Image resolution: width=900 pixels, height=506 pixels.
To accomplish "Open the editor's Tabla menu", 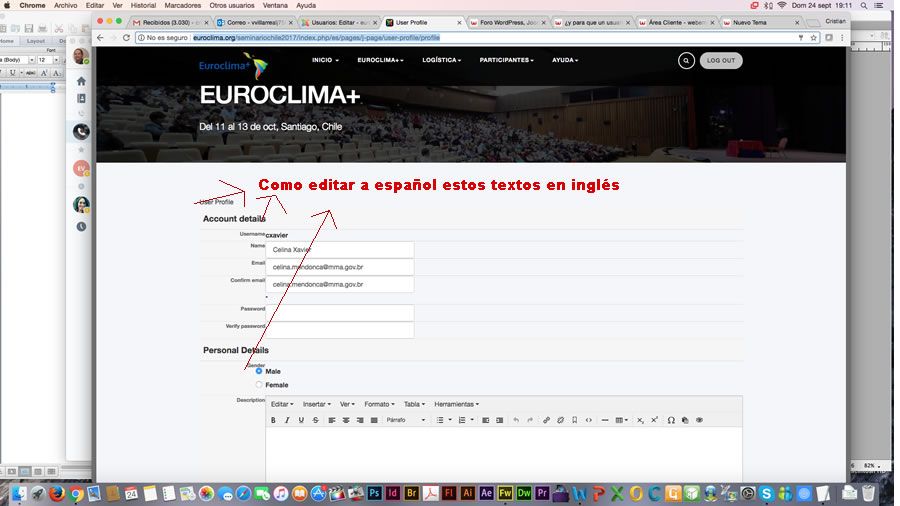I will click(414, 404).
